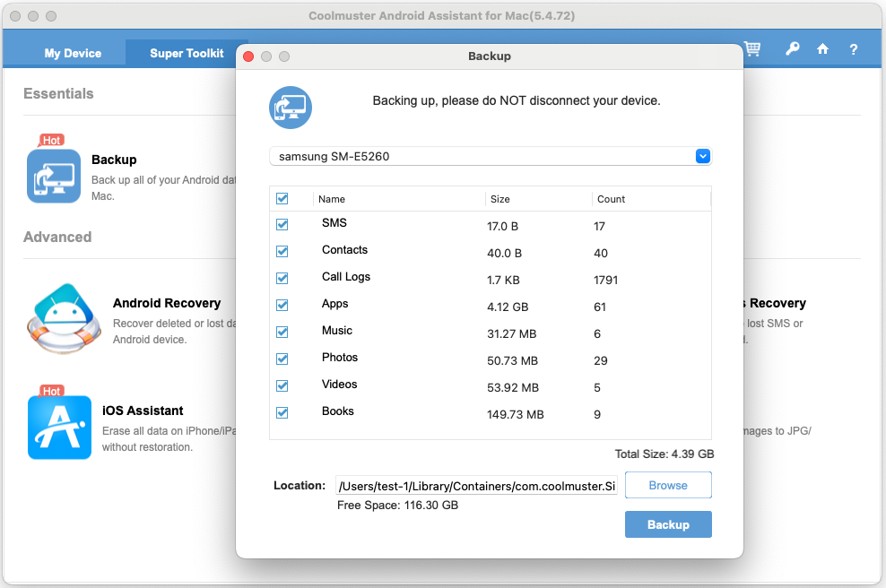Viewport: 886px width, 588px height.
Task: Open help using the question mark icon
Action: [x=853, y=49]
